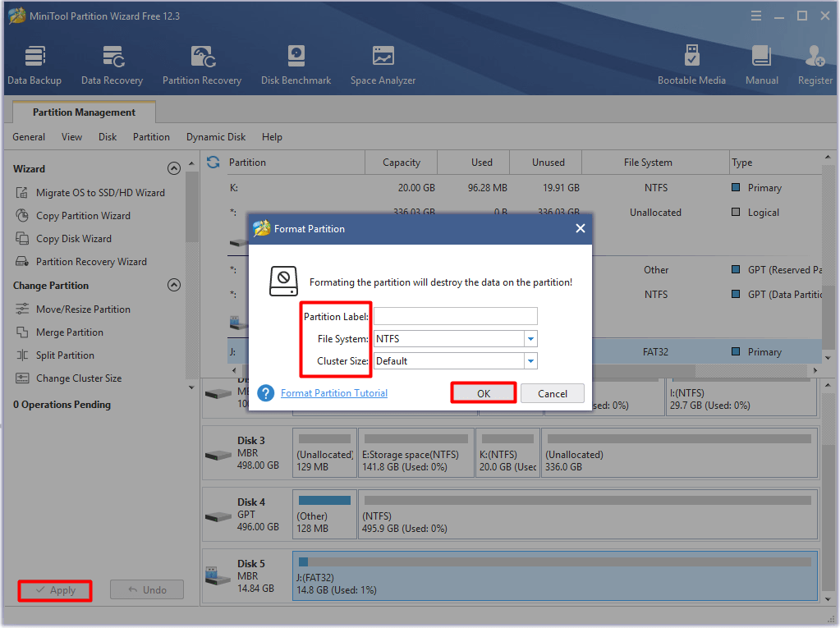Image resolution: width=840 pixels, height=628 pixels.
Task: Sort by the Capacity column header
Action: 402,163
